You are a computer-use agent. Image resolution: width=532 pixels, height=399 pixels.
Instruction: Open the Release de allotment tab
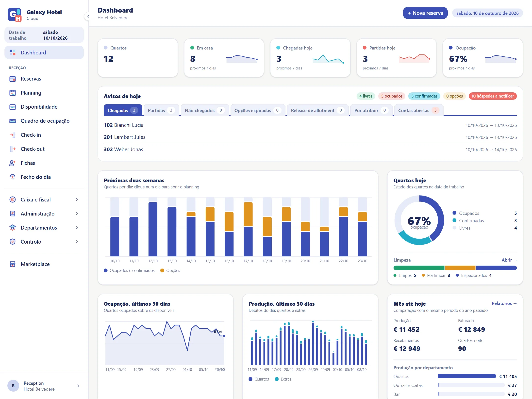coord(318,110)
